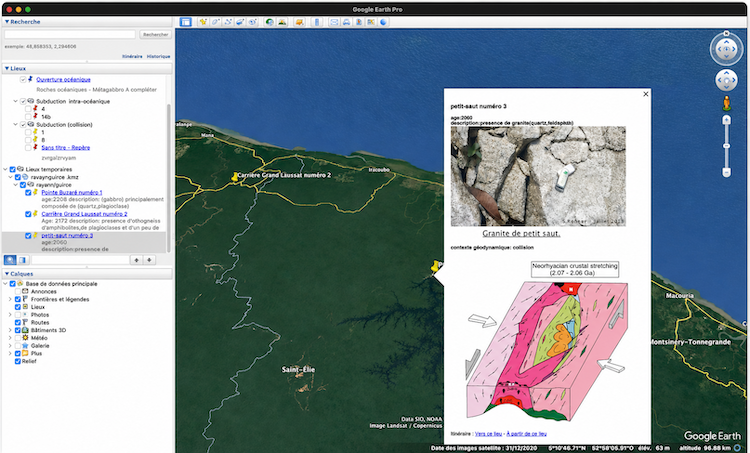The width and height of the screenshot is (750, 453).
Task: Show historical imagery from toolbar
Action: point(270,22)
